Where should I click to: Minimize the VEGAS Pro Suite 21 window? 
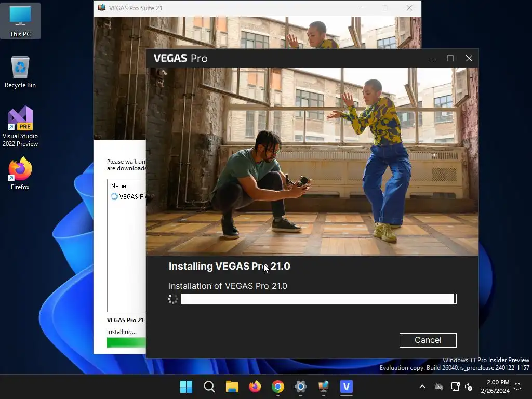362,8
